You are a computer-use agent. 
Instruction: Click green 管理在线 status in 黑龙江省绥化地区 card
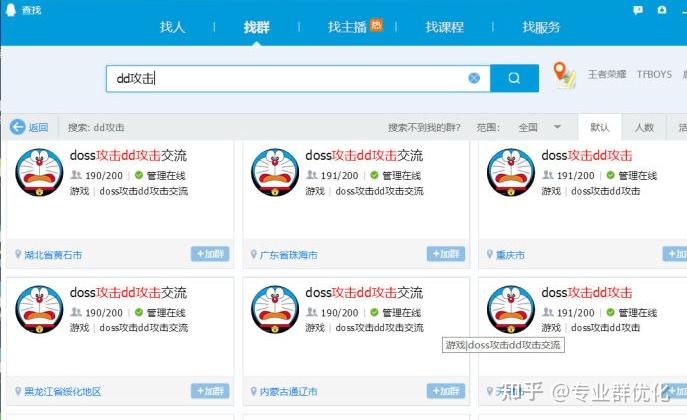point(160,313)
